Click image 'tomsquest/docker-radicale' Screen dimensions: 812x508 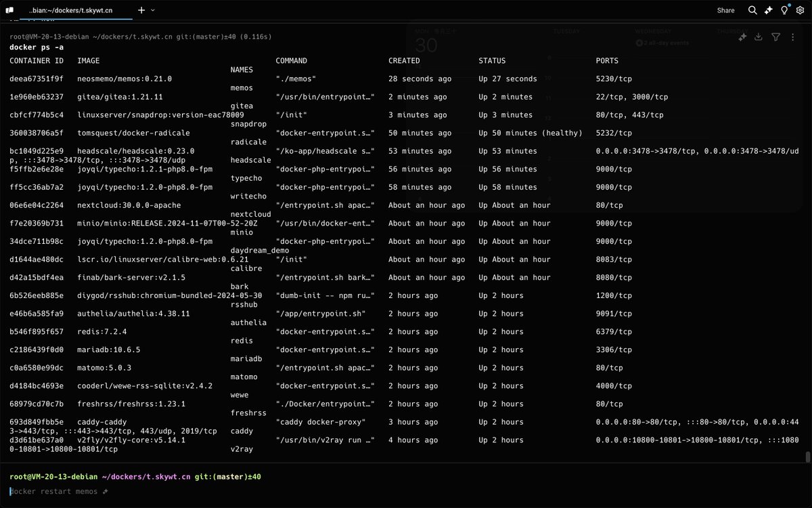[133, 133]
